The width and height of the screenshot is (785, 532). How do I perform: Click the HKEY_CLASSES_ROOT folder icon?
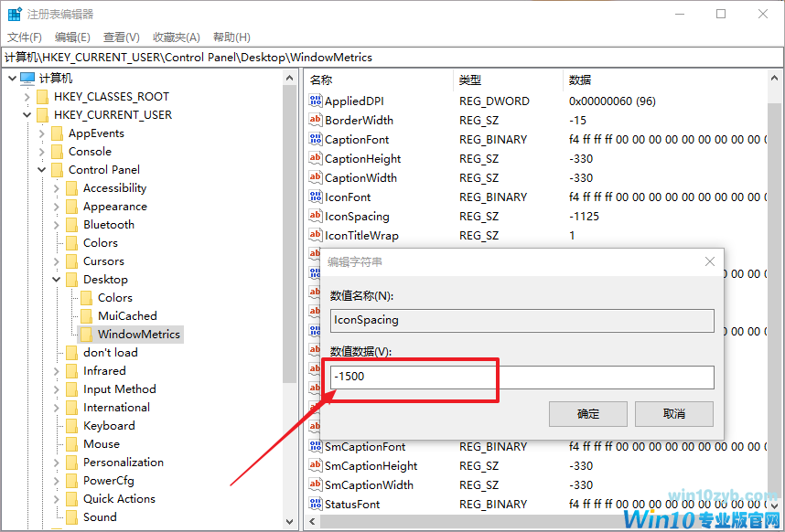tap(43, 97)
